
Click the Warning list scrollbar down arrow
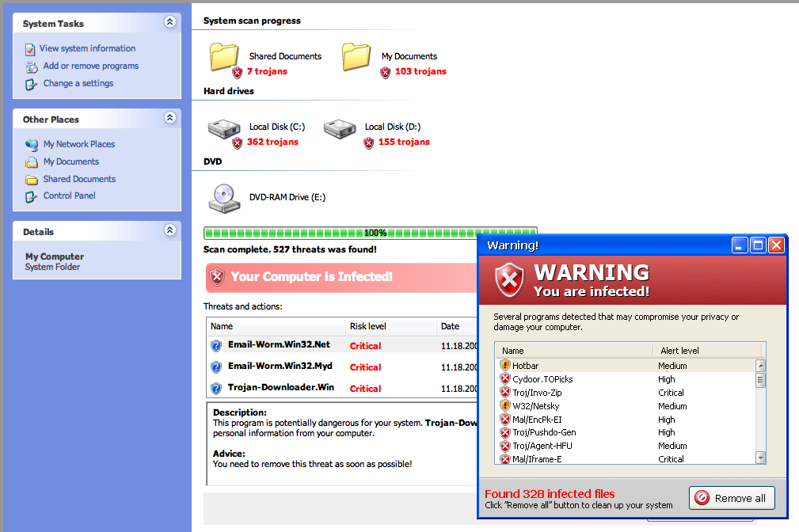point(761,458)
